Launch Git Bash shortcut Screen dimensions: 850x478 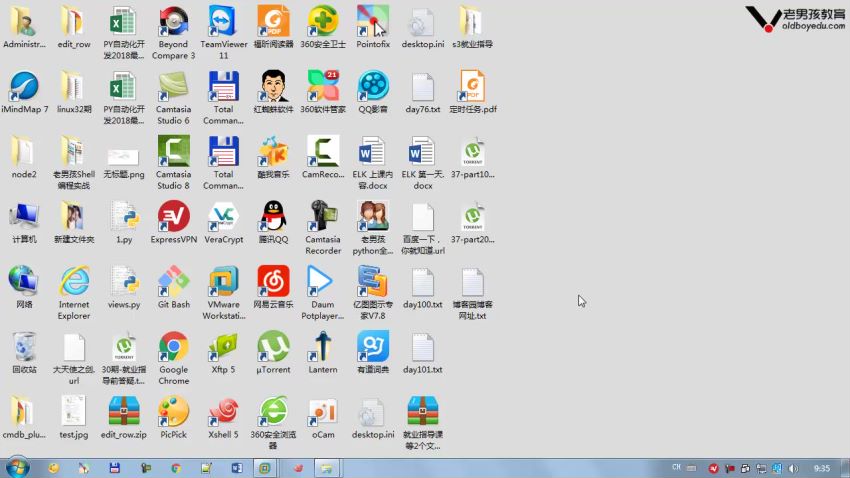173,287
